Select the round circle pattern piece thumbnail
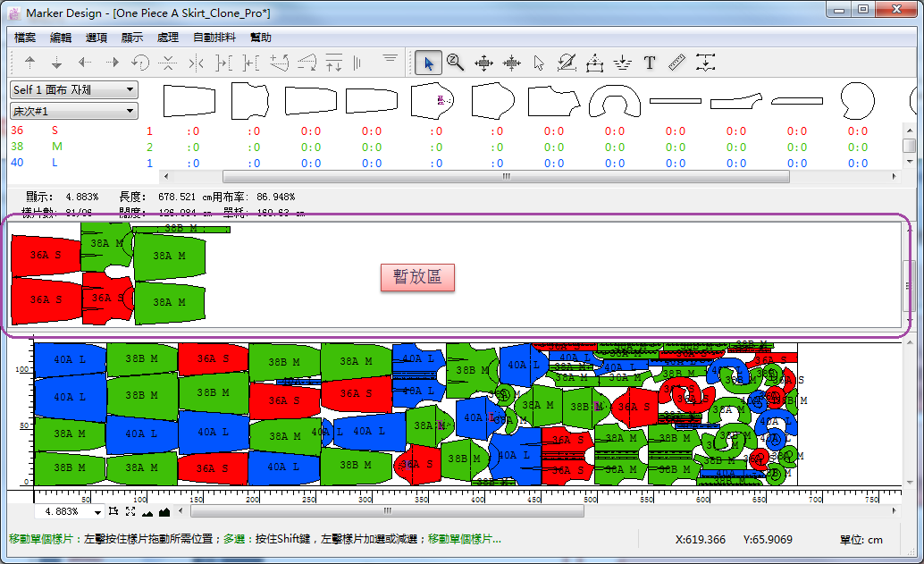 pyautogui.click(x=856, y=100)
